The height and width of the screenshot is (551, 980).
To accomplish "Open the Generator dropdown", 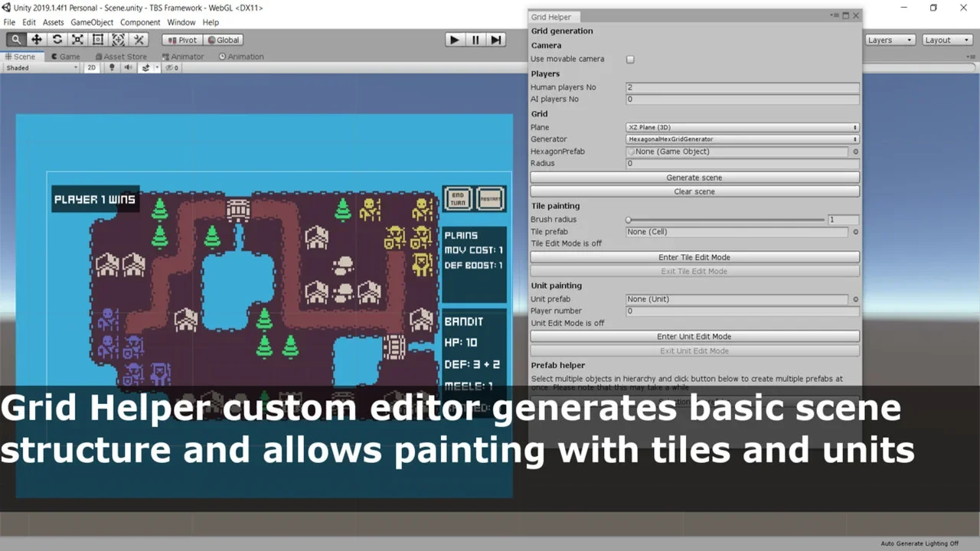I will (x=742, y=139).
